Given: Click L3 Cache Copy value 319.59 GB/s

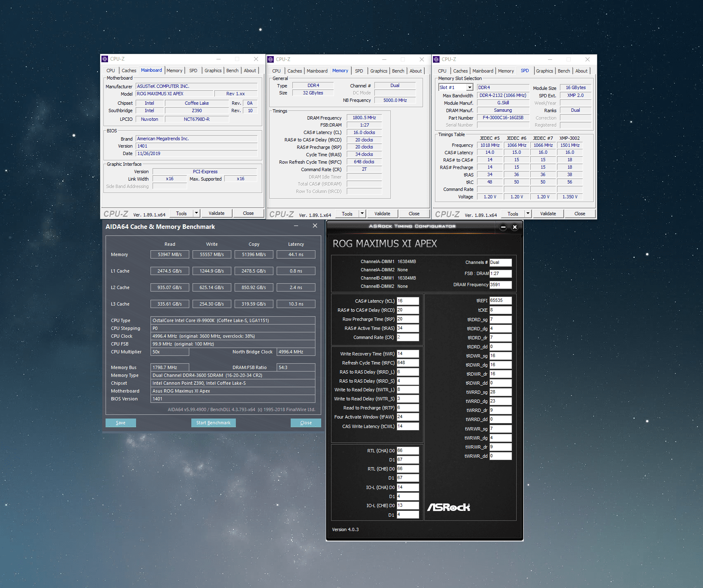Looking at the screenshot, I should tap(254, 304).
